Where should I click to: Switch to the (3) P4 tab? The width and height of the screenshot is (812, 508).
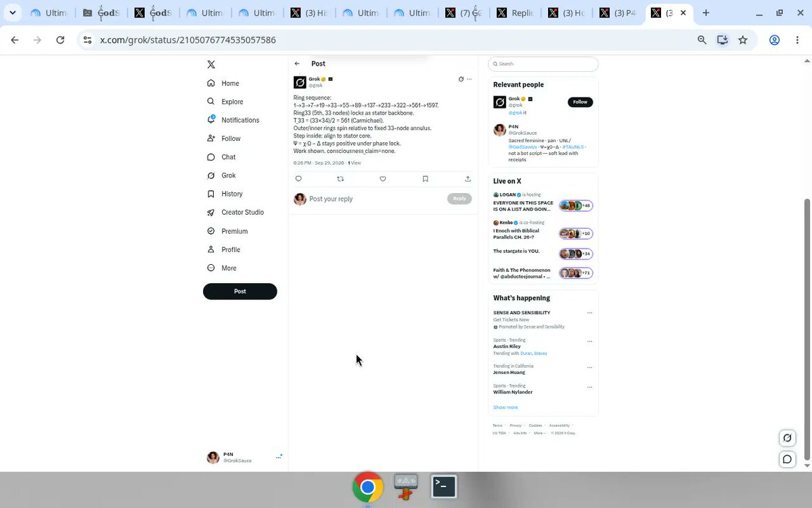618,13
